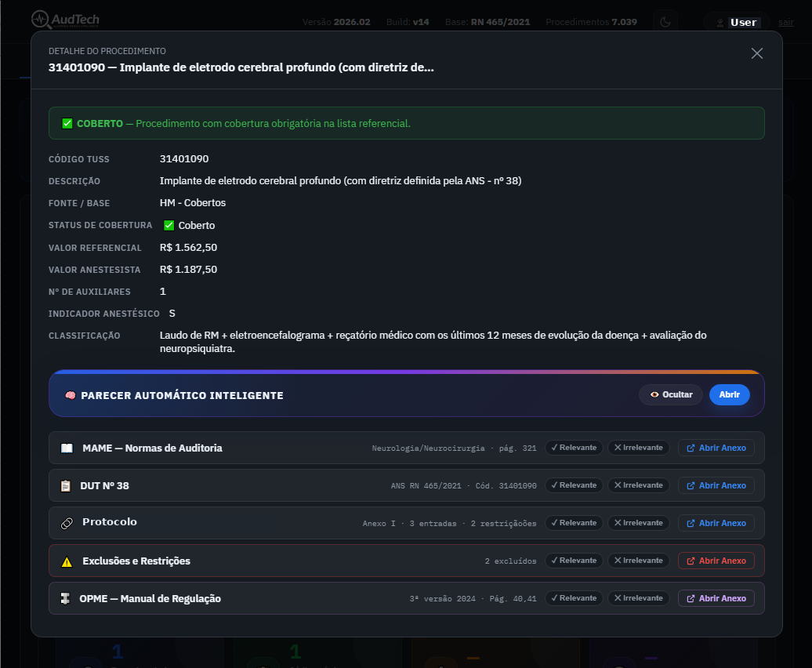Click the user avatar icon
The width and height of the screenshot is (812, 668).
click(x=720, y=22)
